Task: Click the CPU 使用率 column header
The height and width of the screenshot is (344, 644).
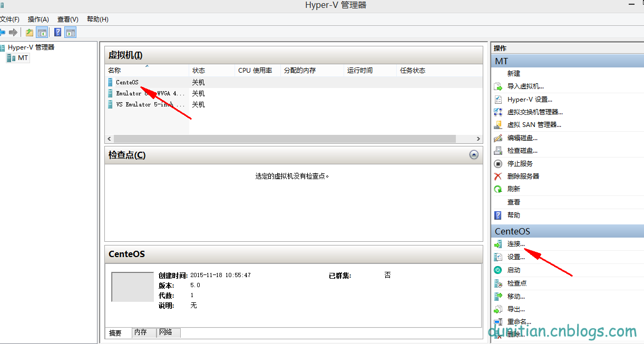Action: [257, 71]
